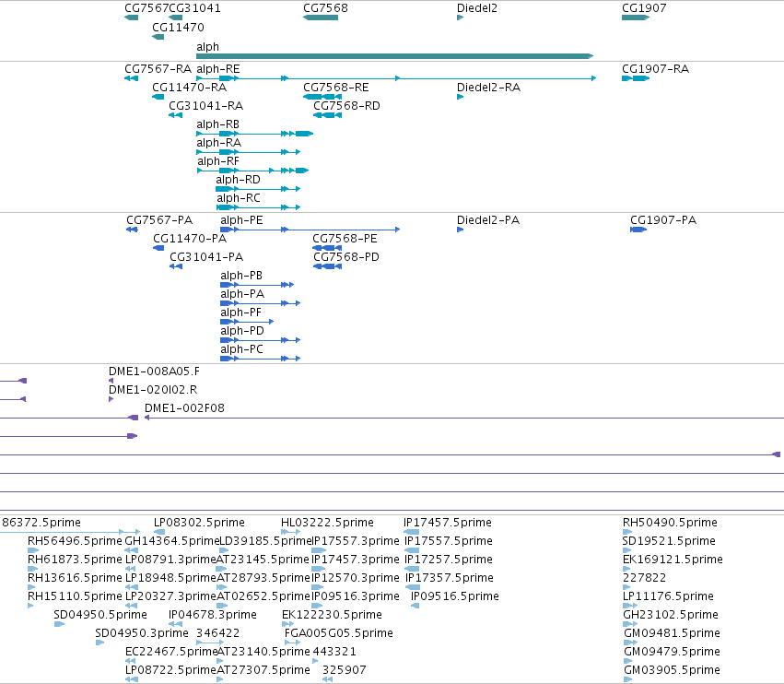Select the CG7568-PD protein label
This screenshot has height=684, width=784.
[346, 256]
